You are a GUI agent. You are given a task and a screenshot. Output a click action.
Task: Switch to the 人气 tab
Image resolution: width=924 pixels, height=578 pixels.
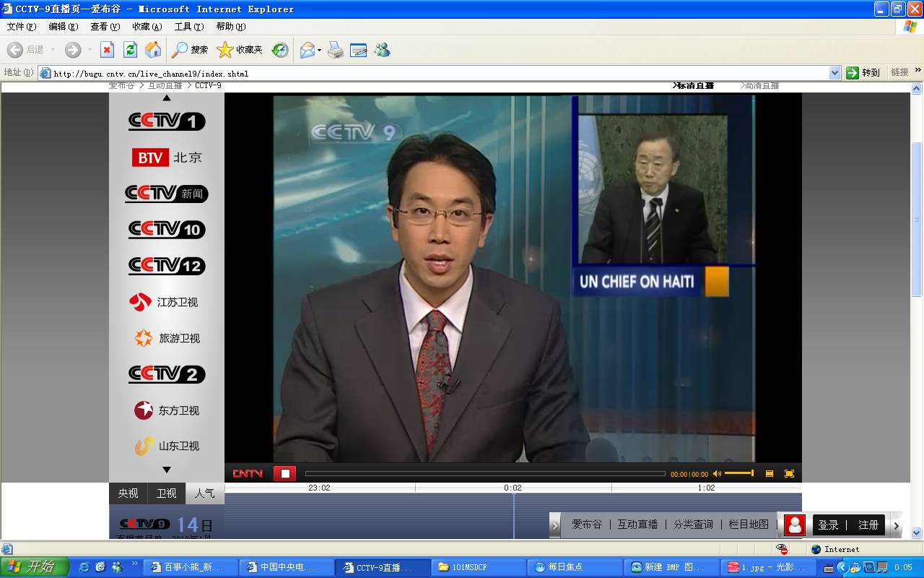pyautogui.click(x=205, y=493)
